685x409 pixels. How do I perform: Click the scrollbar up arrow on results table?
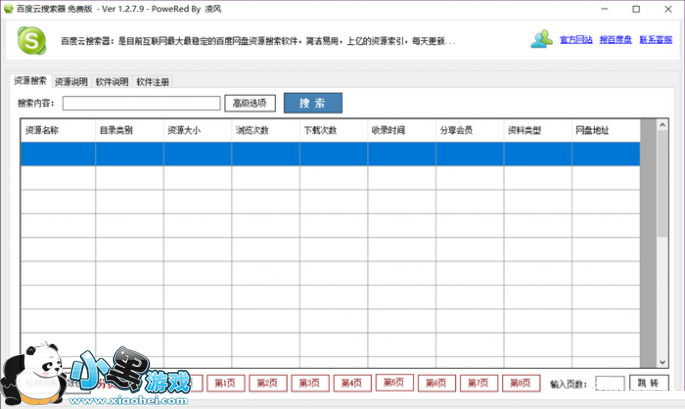661,126
